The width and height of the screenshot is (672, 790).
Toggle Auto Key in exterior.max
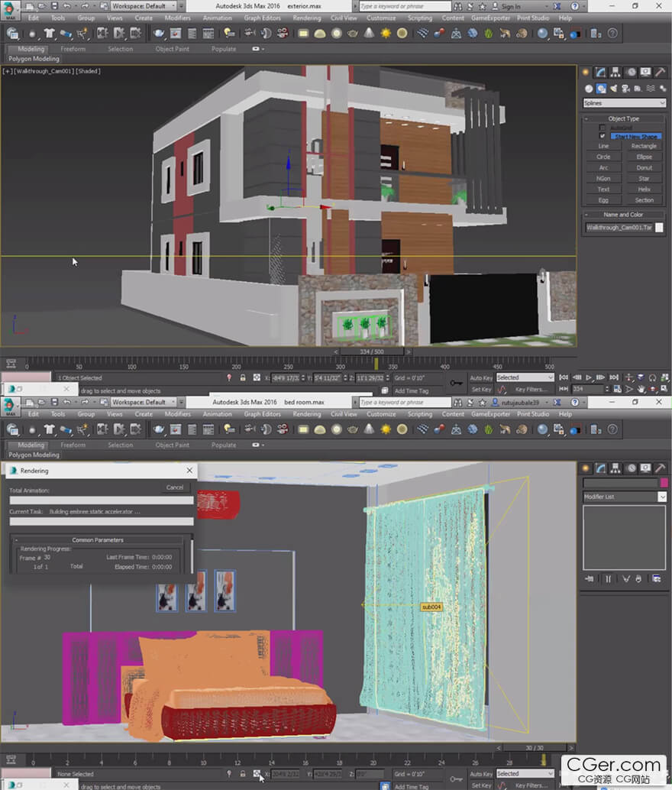pyautogui.click(x=480, y=378)
